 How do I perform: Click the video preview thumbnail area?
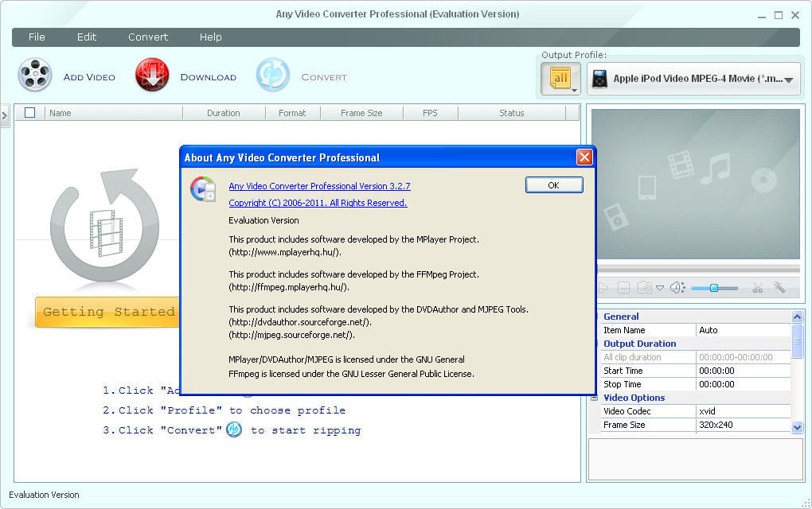[x=696, y=184]
